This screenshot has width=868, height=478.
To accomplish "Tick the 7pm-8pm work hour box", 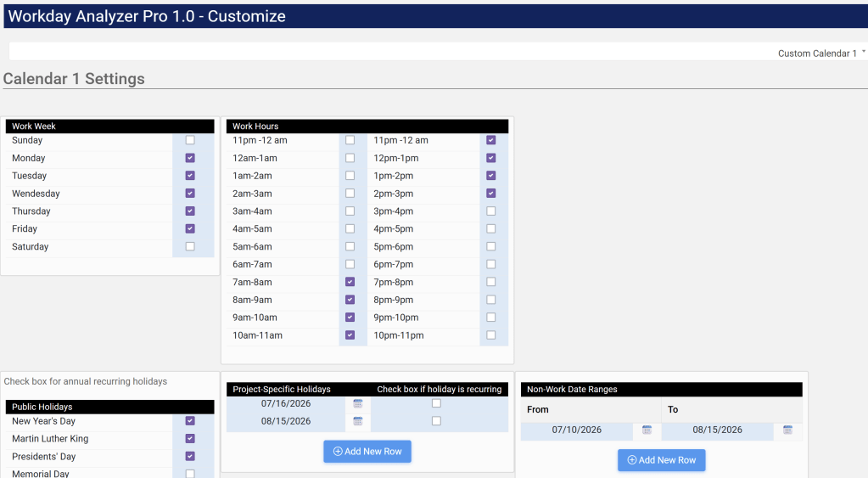I will (491, 282).
